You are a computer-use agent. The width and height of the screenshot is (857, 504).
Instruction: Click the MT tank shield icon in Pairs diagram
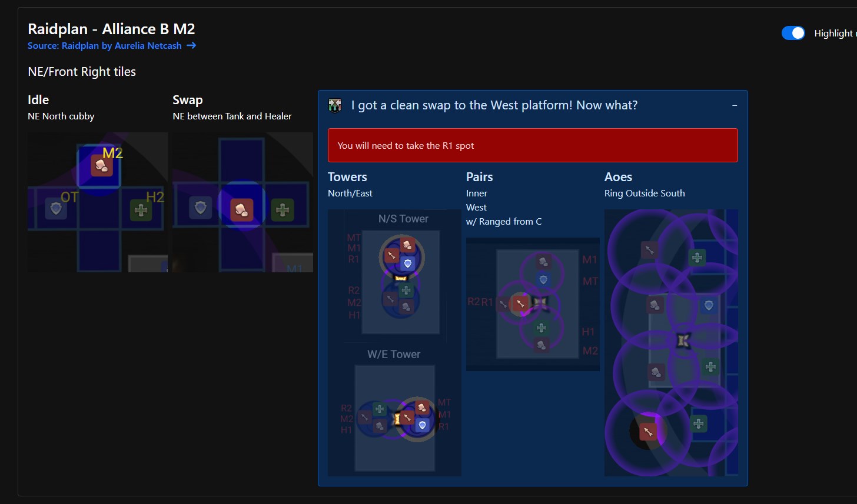543,280
